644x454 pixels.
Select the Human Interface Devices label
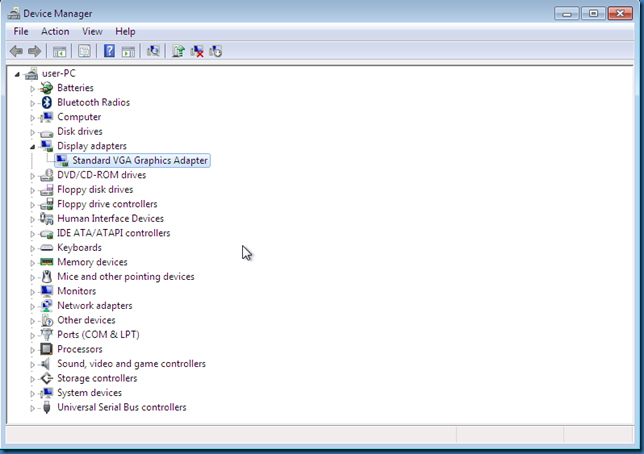(x=110, y=219)
